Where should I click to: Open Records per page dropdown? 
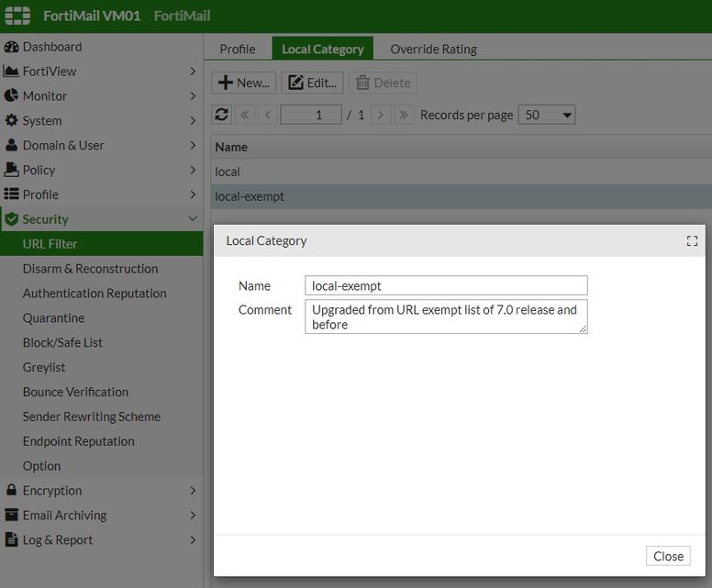pos(546,115)
